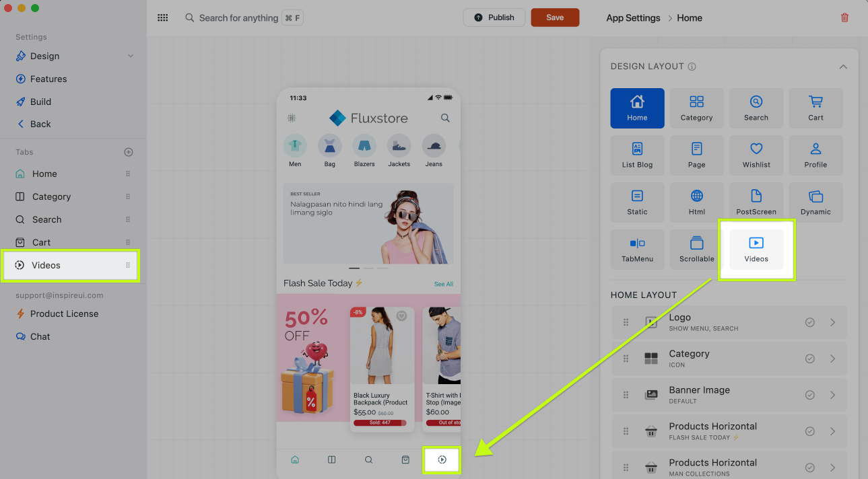The width and height of the screenshot is (868, 479).
Task: Click the red Save button
Action: coord(555,17)
